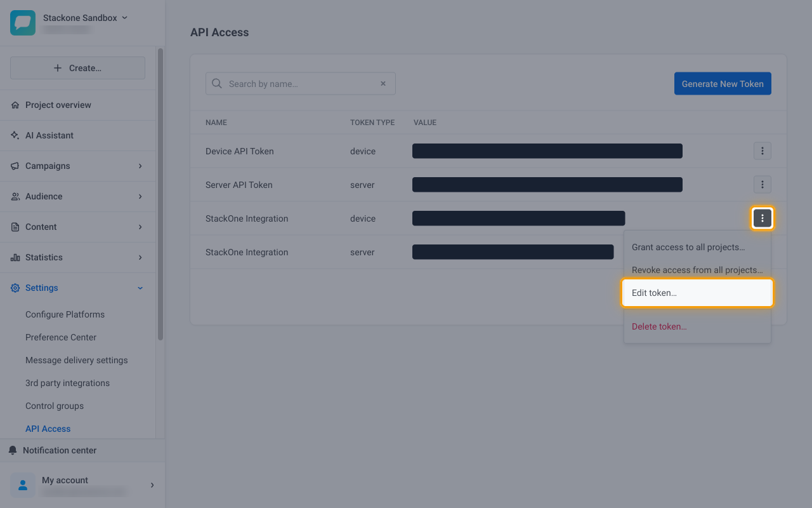The image size is (812, 508).
Task: Click the sidebar vertical scrollbar
Action: coord(160,194)
